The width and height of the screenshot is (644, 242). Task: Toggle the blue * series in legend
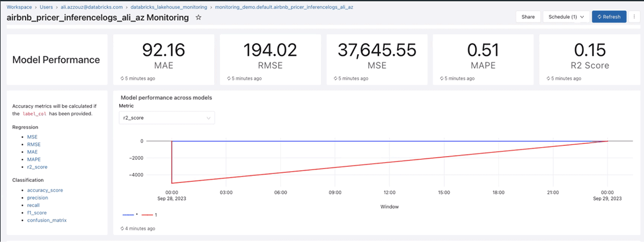tap(130, 215)
